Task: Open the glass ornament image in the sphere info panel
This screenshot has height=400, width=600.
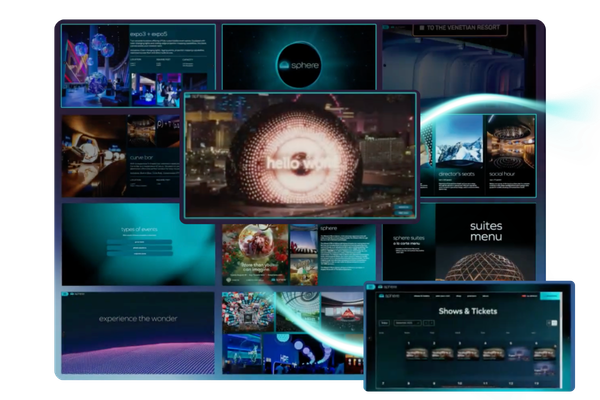Action: pos(255,255)
